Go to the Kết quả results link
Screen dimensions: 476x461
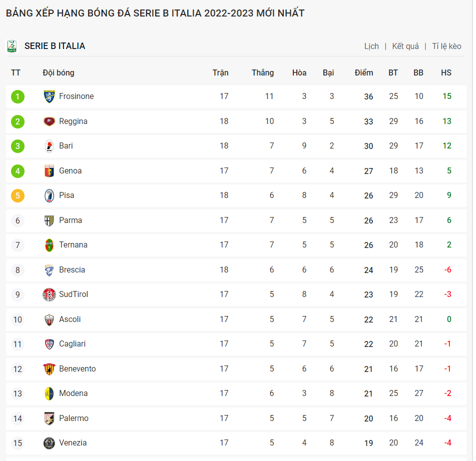405,46
